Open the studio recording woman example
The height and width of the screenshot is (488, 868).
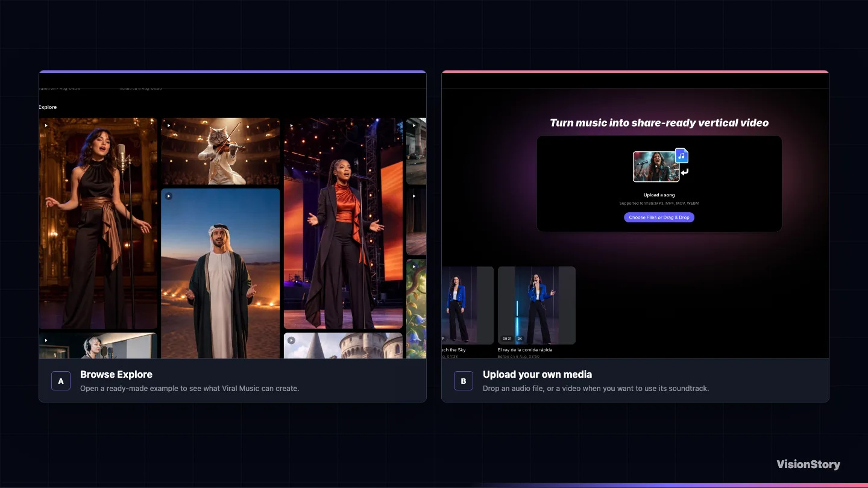98,346
